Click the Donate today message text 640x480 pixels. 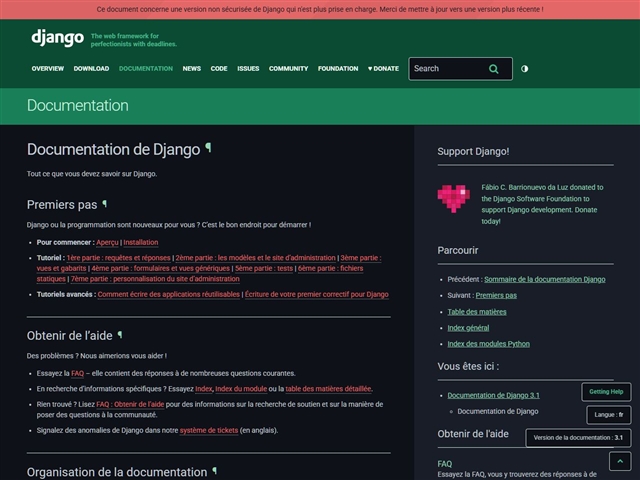[542, 204]
